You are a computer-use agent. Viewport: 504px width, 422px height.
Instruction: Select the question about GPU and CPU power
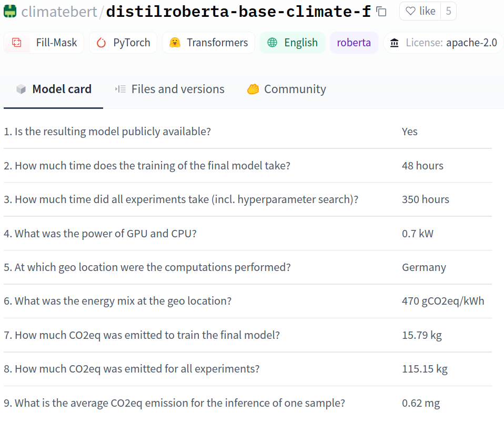(x=100, y=233)
